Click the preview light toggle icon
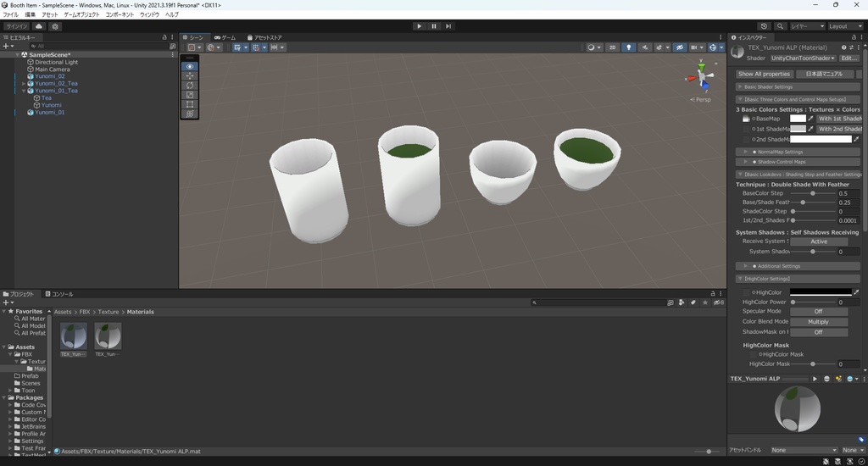The height and width of the screenshot is (466, 868). 838,379
